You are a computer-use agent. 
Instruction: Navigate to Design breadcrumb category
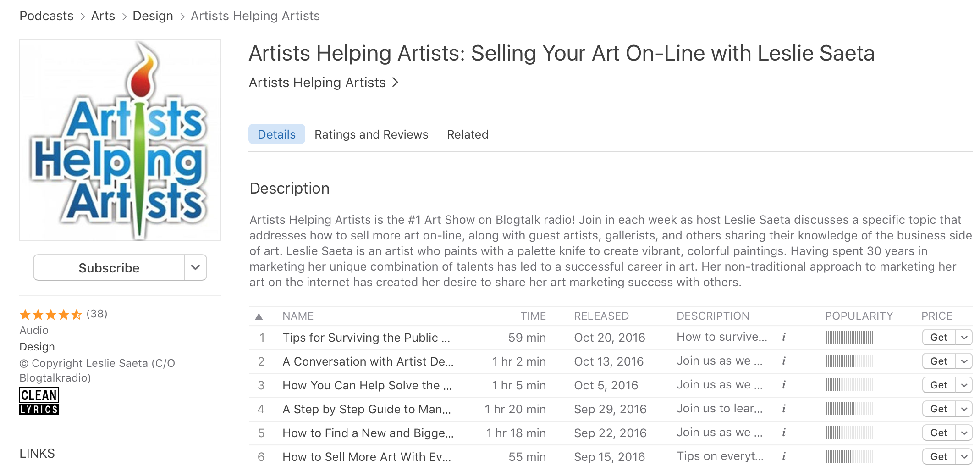[x=153, y=16]
